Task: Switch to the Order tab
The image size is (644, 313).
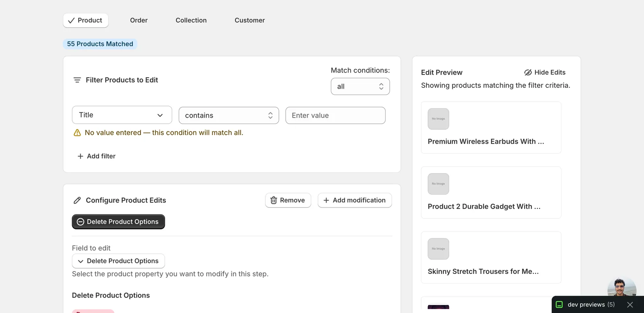Action: [139, 21]
